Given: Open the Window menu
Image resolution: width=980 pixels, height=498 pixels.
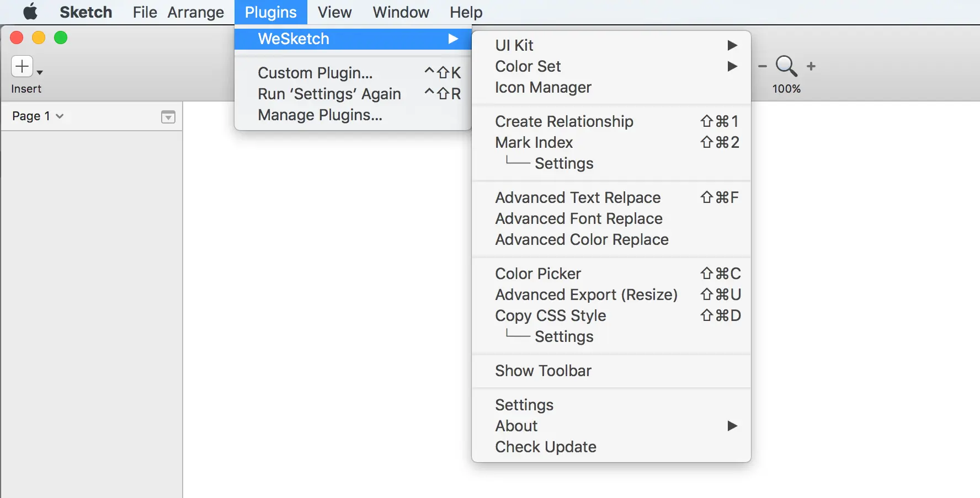Looking at the screenshot, I should (x=401, y=12).
